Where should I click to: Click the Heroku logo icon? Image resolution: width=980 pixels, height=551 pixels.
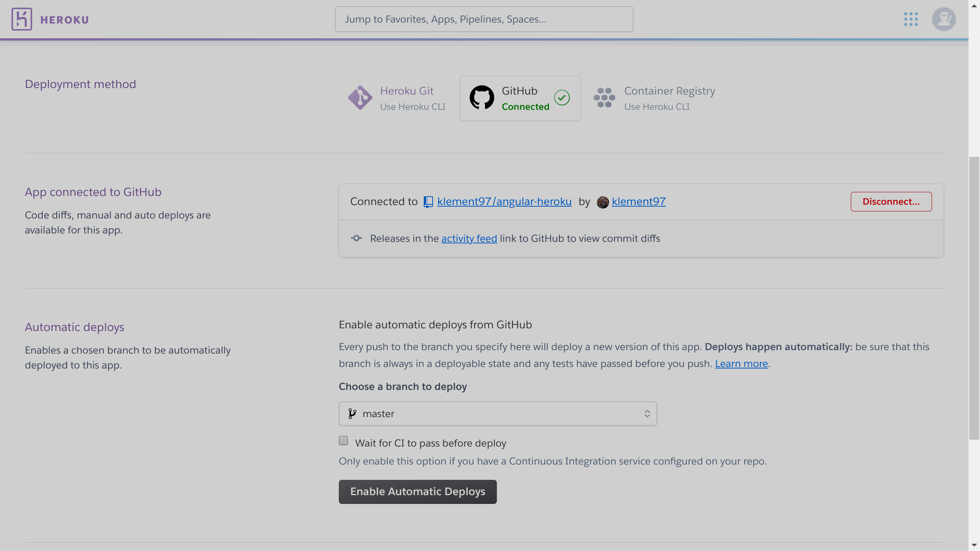point(21,19)
